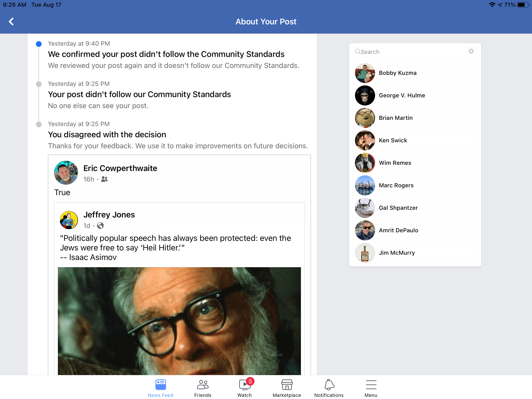Open the Notifications bell tab
Image resolution: width=532 pixels, height=399 pixels.
point(329,388)
